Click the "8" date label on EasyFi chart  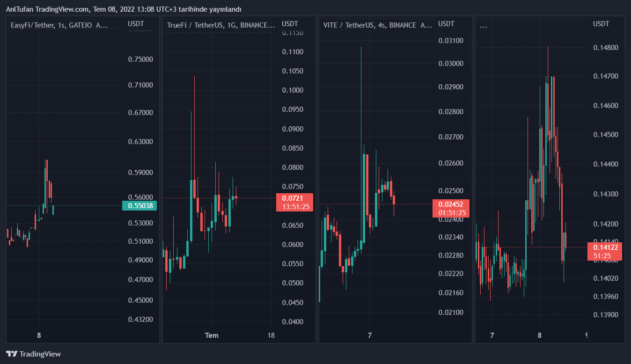39,335
